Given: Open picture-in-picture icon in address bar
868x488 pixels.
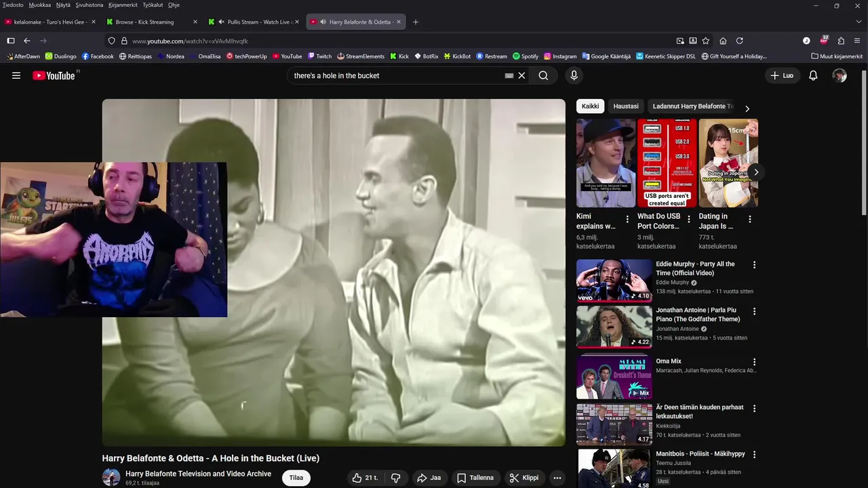Looking at the screenshot, I should tap(680, 41).
